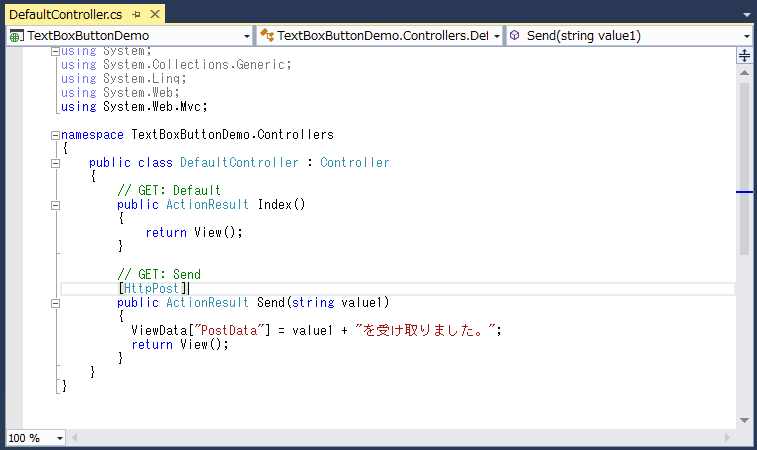Collapse the using directives block
The image size is (757, 450).
click(x=56, y=51)
